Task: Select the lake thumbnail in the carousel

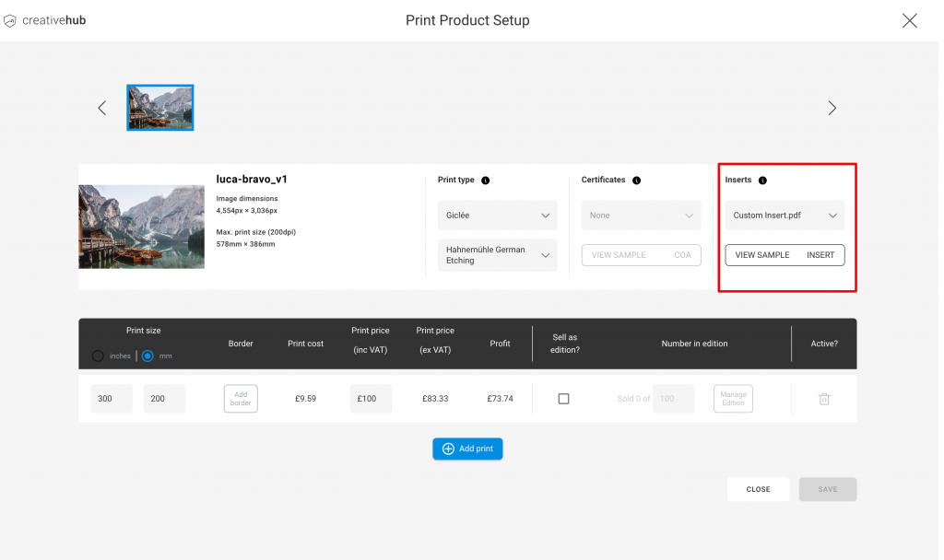Action: click(160, 108)
